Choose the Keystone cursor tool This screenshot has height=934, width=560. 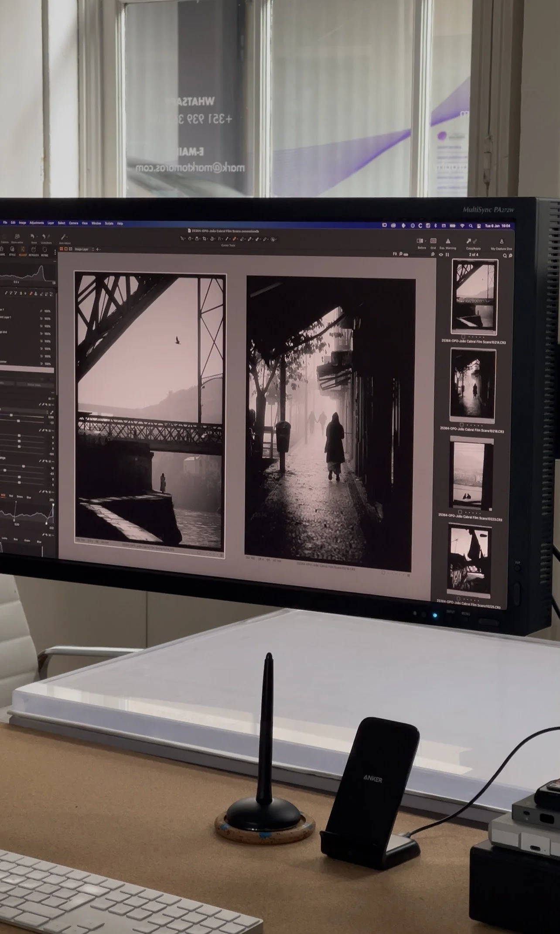(x=219, y=239)
